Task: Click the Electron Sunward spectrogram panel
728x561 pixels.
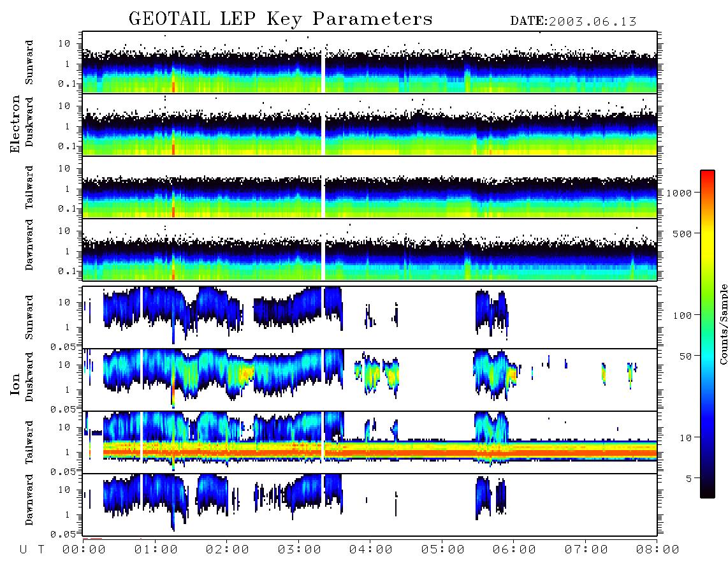Action: [x=370, y=62]
